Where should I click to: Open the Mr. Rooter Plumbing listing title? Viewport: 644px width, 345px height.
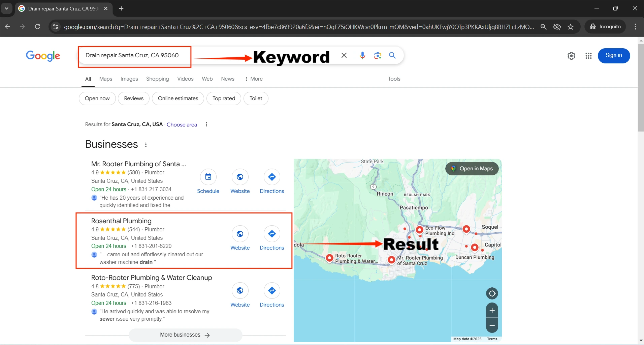(138, 164)
